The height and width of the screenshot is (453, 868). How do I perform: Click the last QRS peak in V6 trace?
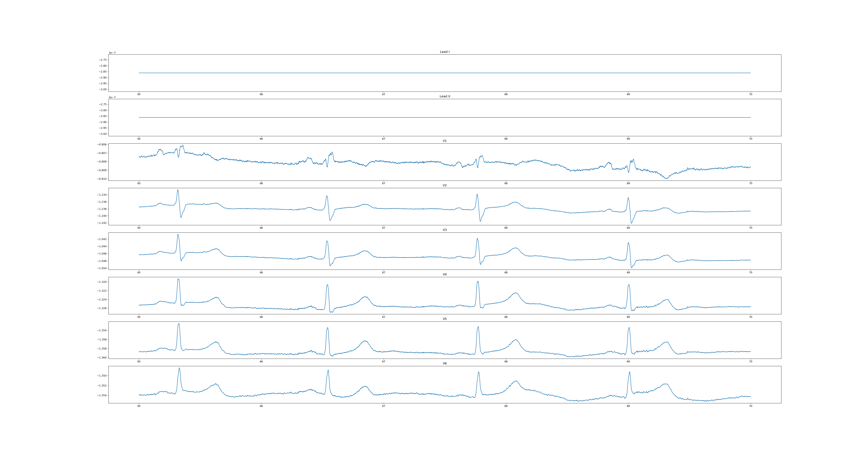pyautogui.click(x=629, y=372)
